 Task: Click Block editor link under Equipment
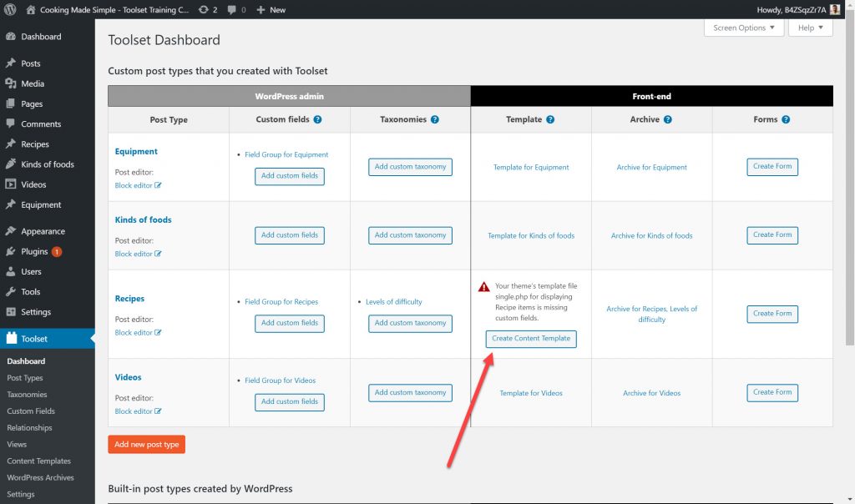138,185
